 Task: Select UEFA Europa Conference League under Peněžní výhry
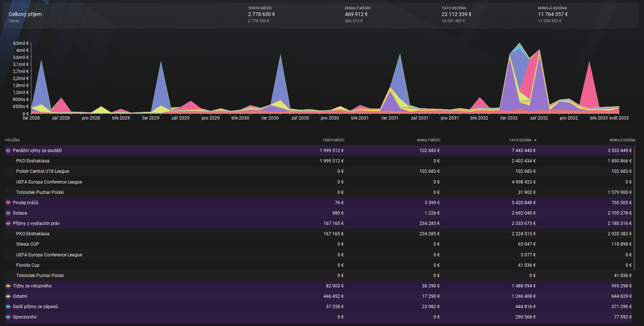pos(319,182)
